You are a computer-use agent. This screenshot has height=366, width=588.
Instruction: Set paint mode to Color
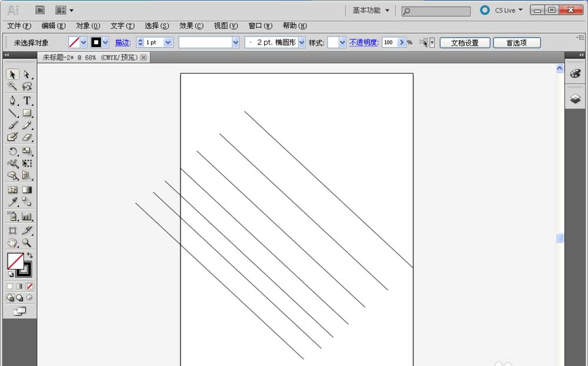10,287
